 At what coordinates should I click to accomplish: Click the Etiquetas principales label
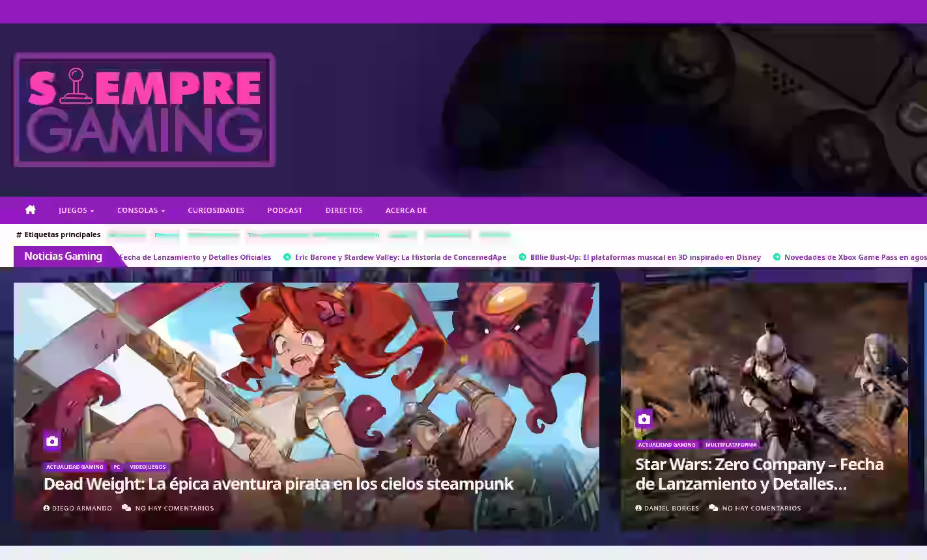click(59, 234)
